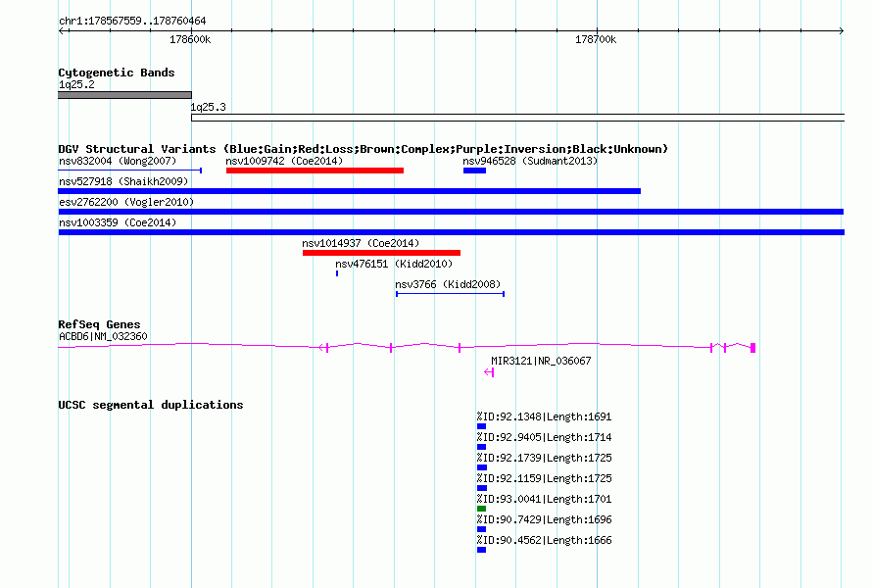Viewport: 872px width, 588px height.
Task: Select the nsv3766 (Kidd2008) variant line
Action: (450, 294)
